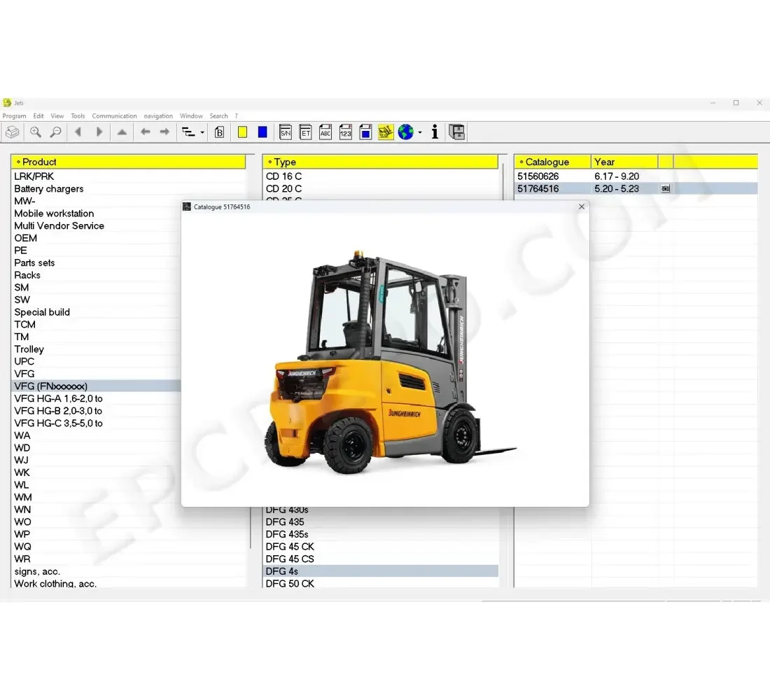Image resolution: width=770 pixels, height=700 pixels.
Task: Open the Tools menu
Action: pyautogui.click(x=78, y=116)
